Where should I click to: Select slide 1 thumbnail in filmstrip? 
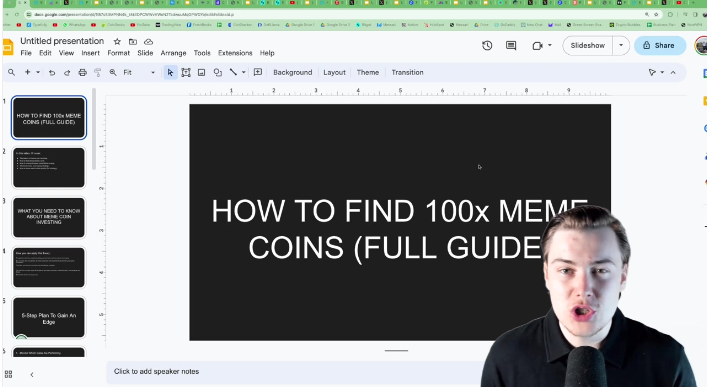point(49,118)
